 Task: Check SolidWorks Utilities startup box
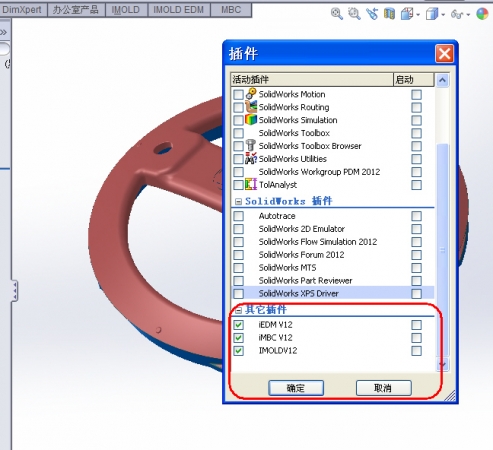point(416,159)
